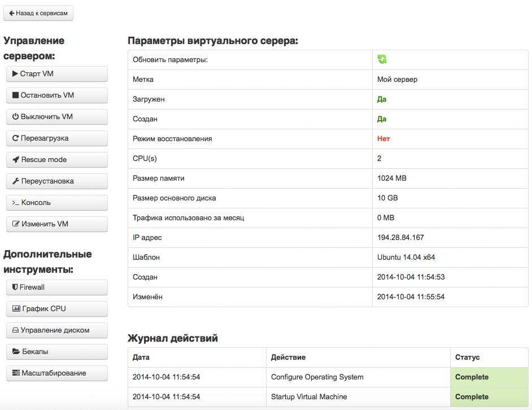The height and width of the screenshot is (410, 532).
Task: Click the CPU(s) row label
Action: pos(145,159)
